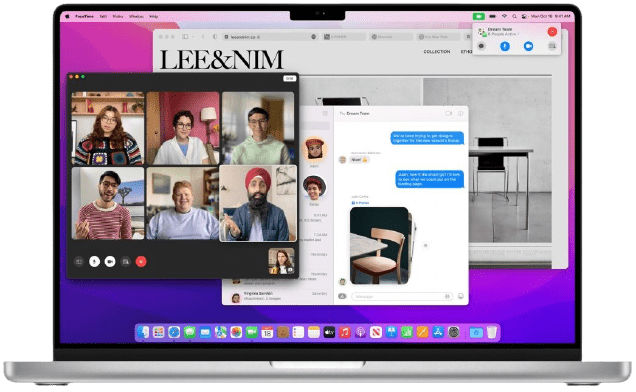
Task: Open the emoji picker in Messages
Action: pos(461,296)
